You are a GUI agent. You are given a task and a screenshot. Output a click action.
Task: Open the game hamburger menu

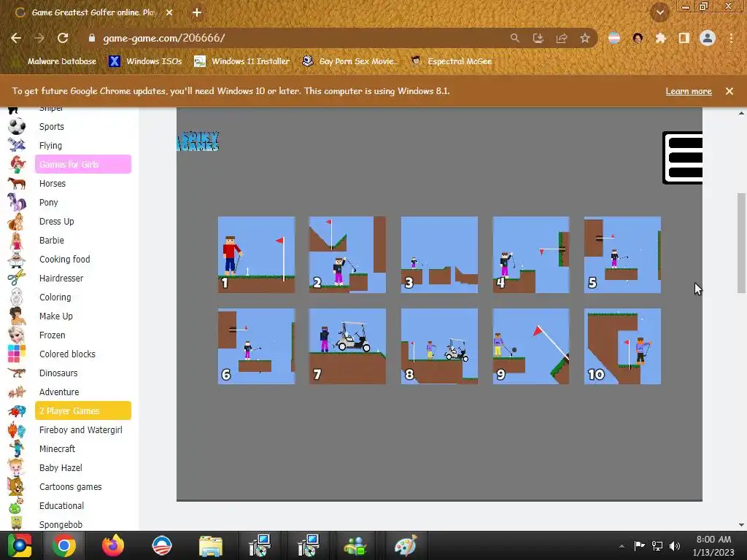683,157
